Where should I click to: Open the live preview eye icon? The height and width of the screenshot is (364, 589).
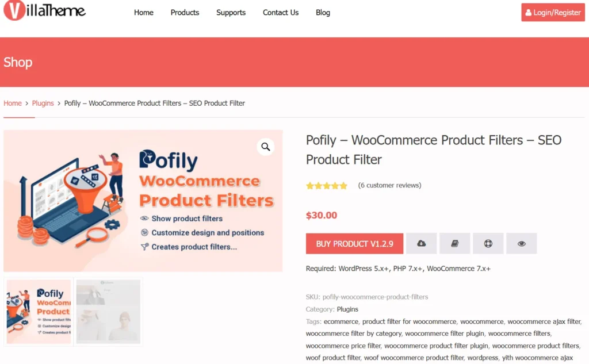(x=521, y=243)
